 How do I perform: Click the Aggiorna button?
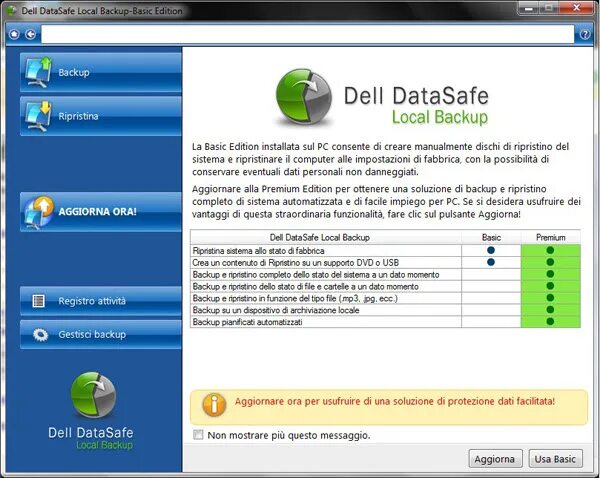point(495,458)
